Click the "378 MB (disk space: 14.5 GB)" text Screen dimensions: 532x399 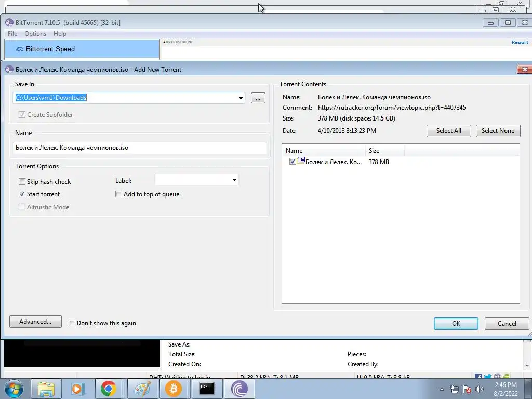click(356, 118)
